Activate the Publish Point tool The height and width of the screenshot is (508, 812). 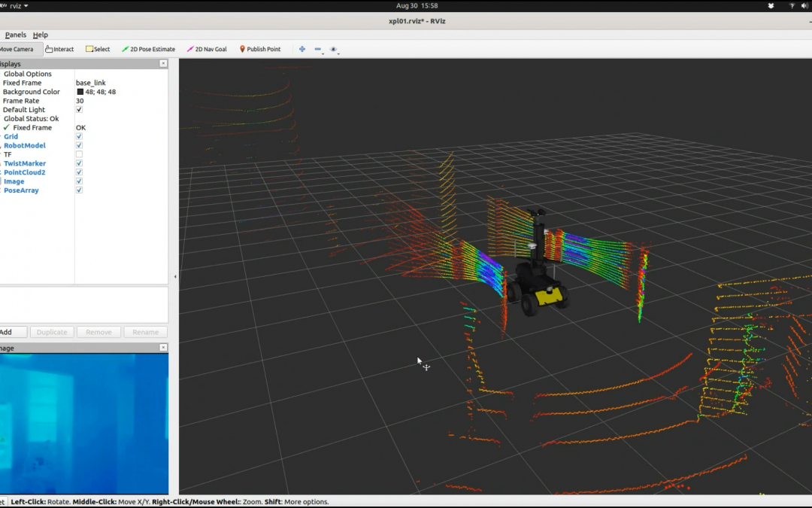coord(260,49)
